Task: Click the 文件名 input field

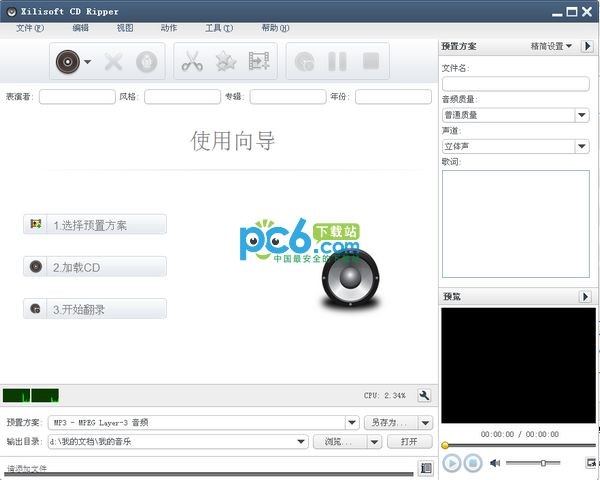Action: pos(515,83)
